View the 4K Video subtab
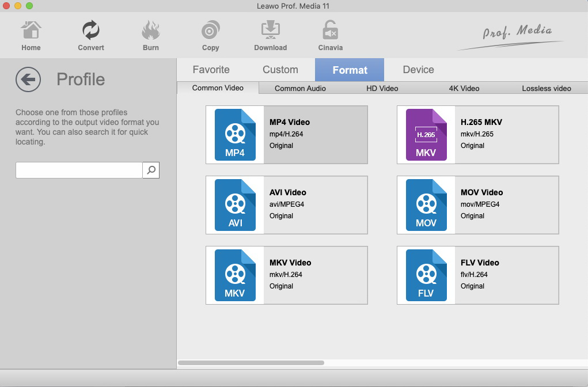588x387 pixels. (x=464, y=88)
